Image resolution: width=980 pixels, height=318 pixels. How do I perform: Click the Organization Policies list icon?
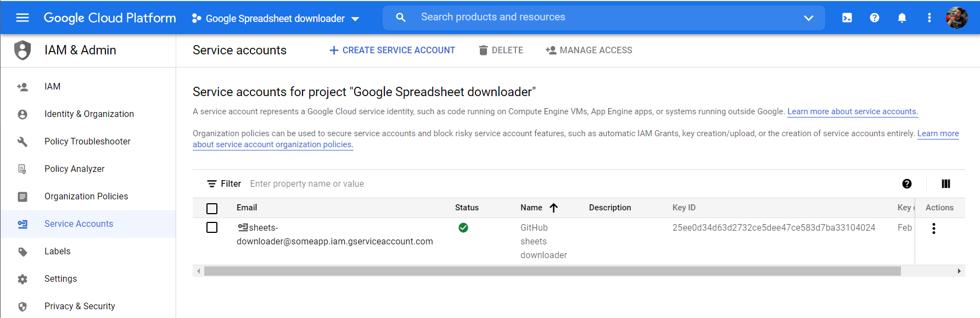click(x=23, y=197)
